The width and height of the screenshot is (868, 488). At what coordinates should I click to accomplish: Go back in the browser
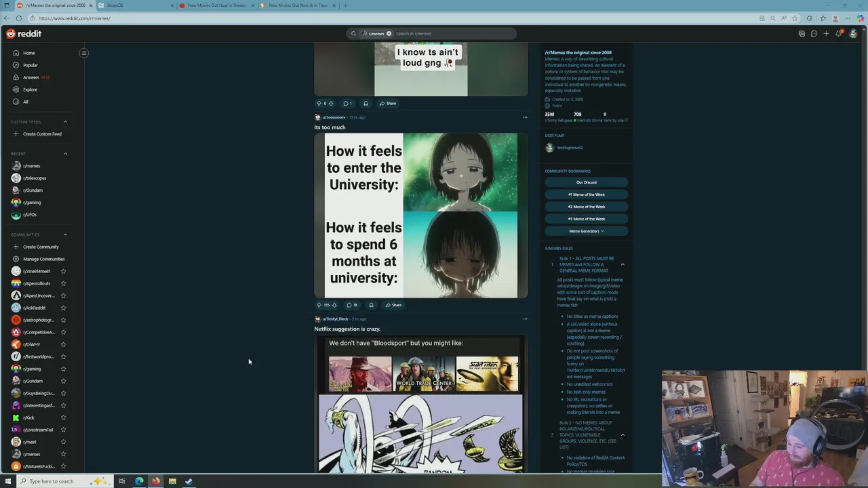pyautogui.click(x=7, y=18)
